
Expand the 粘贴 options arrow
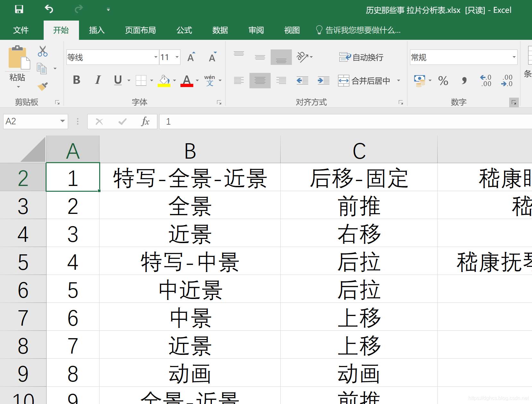coord(18,87)
